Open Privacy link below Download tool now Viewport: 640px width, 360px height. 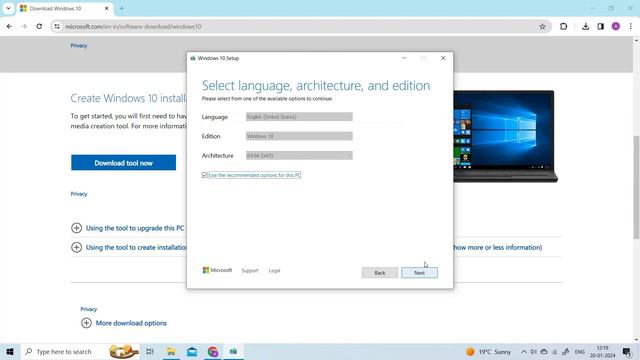79,194
